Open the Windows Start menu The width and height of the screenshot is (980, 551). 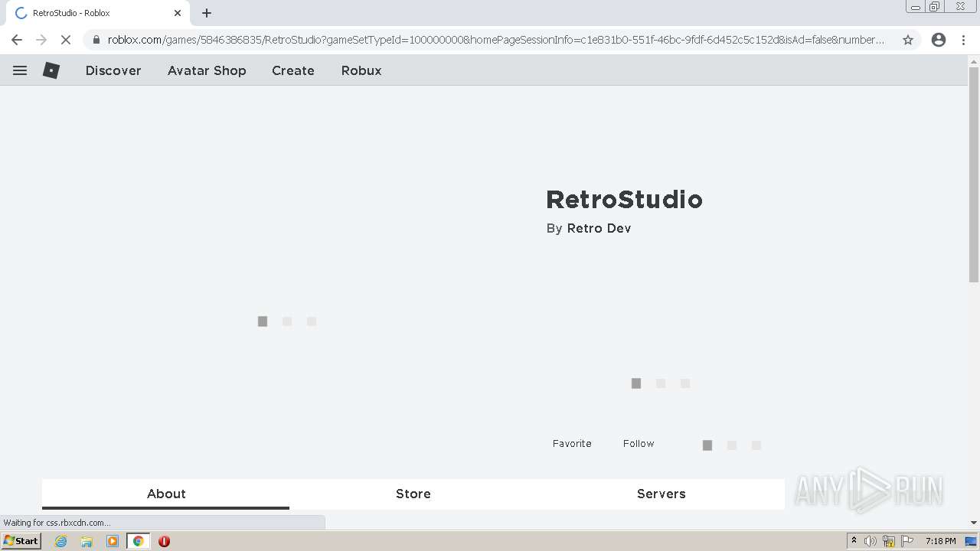(21, 541)
